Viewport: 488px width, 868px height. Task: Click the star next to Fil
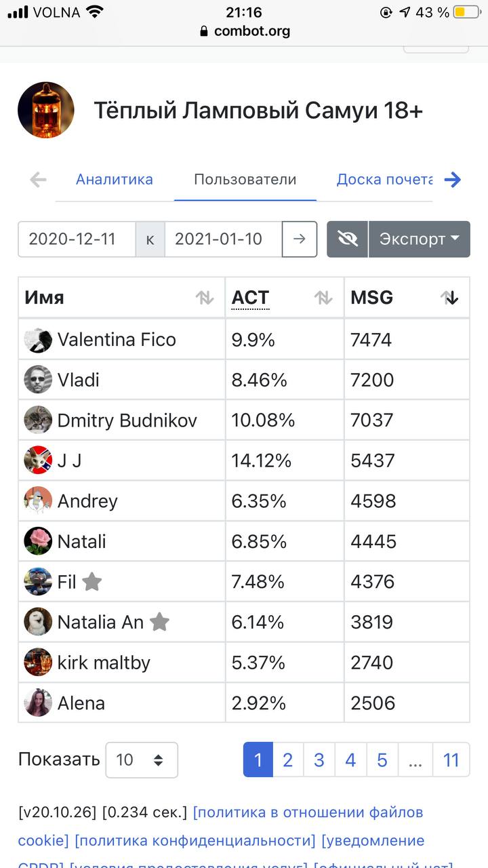92,582
